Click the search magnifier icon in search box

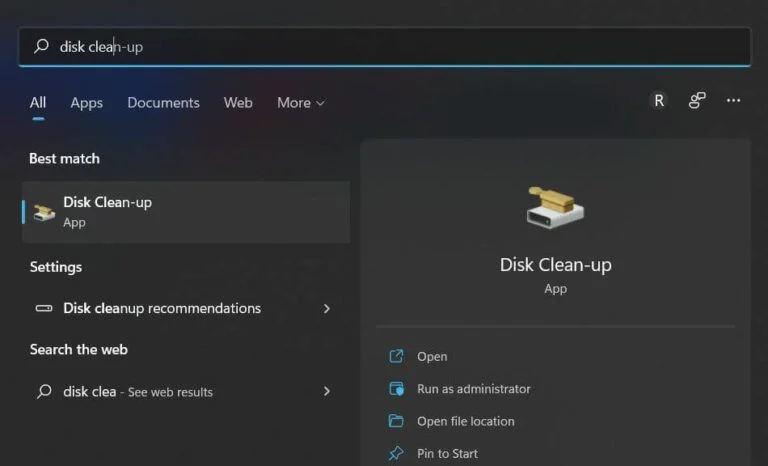pos(42,46)
